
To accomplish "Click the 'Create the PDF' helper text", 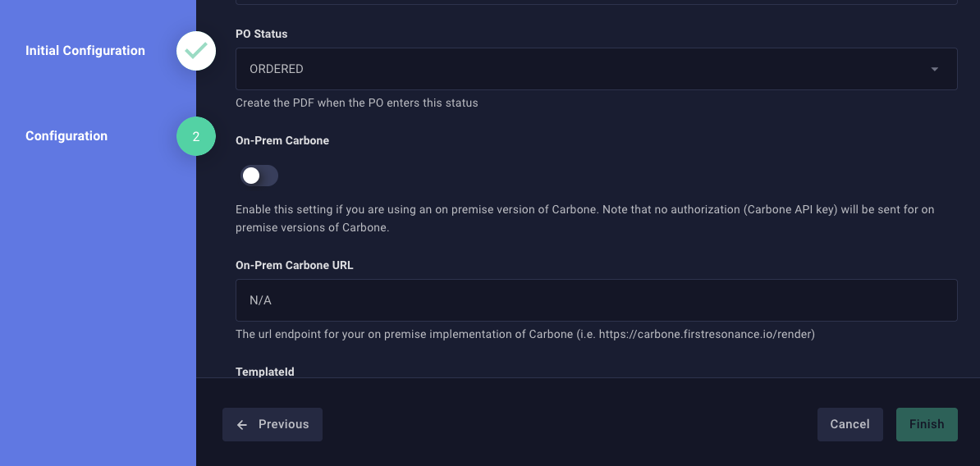I will point(356,103).
